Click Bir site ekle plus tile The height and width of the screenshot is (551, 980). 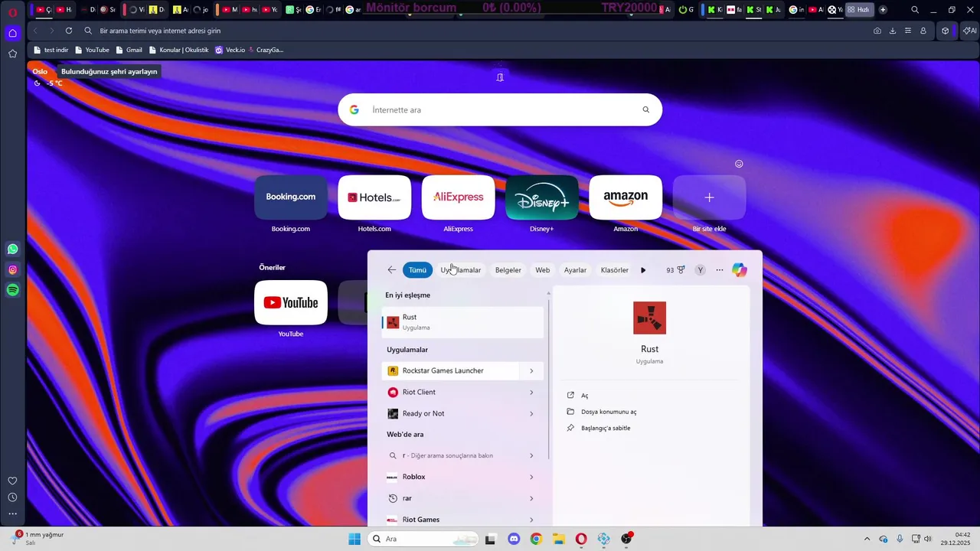709,197
